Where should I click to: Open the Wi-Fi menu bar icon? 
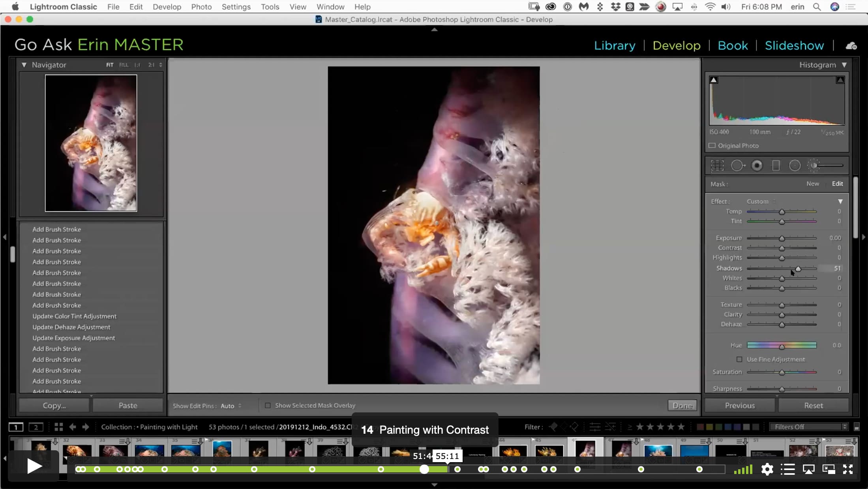coord(710,7)
